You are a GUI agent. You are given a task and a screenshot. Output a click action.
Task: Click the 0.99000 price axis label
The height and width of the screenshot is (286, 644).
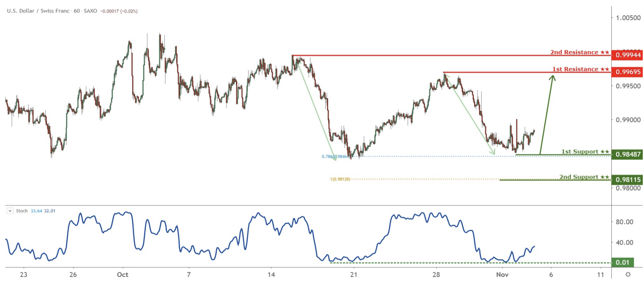click(x=628, y=120)
